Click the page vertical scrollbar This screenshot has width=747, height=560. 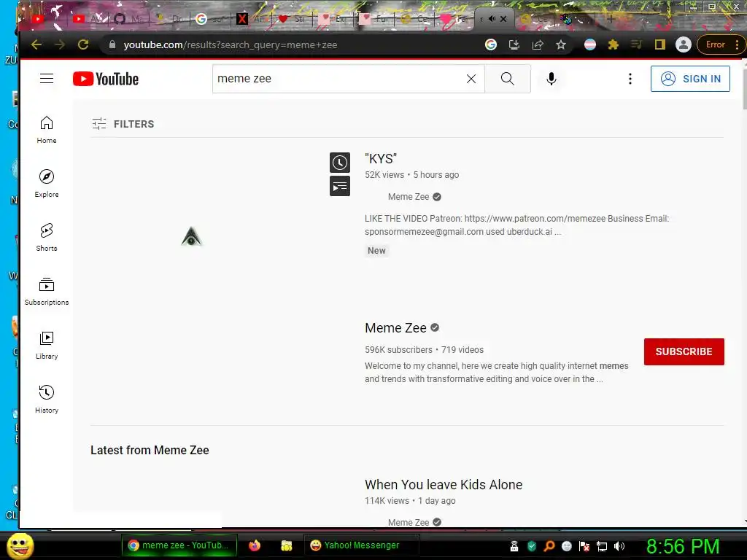click(744, 90)
